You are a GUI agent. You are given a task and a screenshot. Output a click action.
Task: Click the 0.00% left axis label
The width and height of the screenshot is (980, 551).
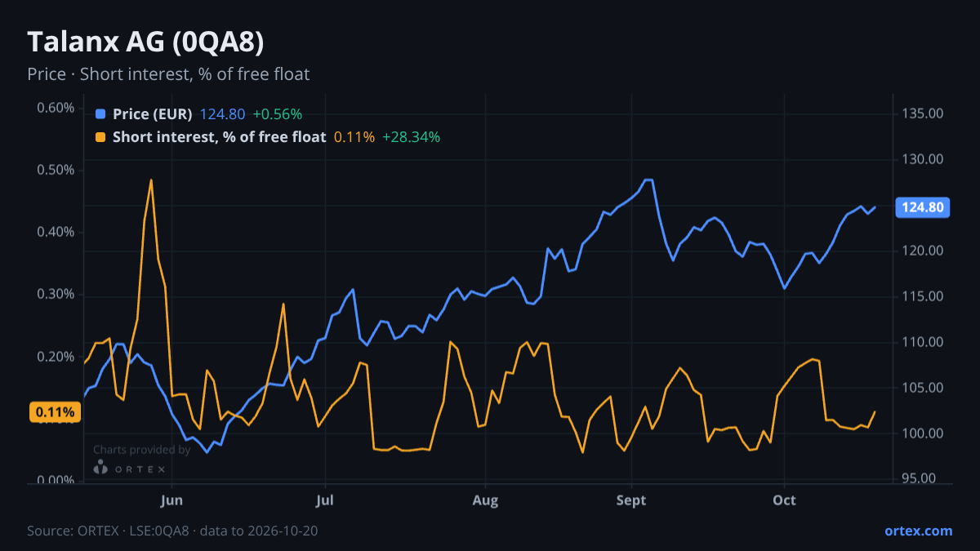[x=56, y=481]
